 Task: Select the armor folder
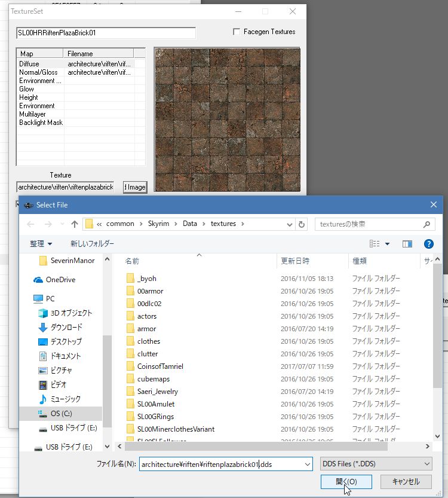(x=141, y=329)
